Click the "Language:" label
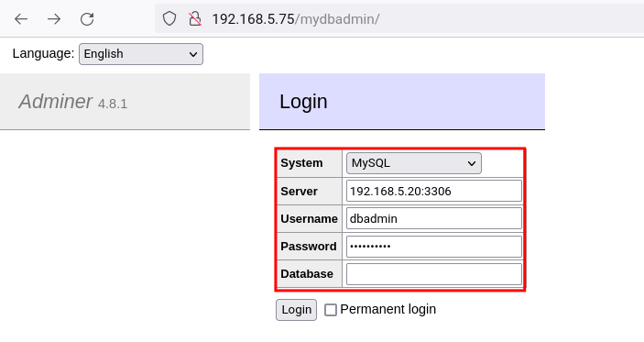Screen dimensions: 644x342 [43, 53]
